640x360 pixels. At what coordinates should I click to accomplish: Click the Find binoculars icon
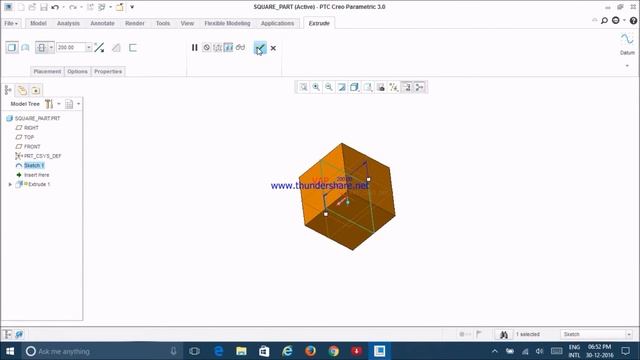504,334
